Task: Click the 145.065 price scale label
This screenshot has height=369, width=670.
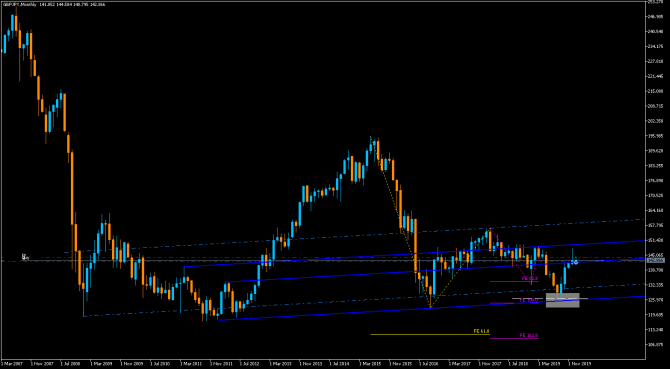Action: (x=656, y=255)
